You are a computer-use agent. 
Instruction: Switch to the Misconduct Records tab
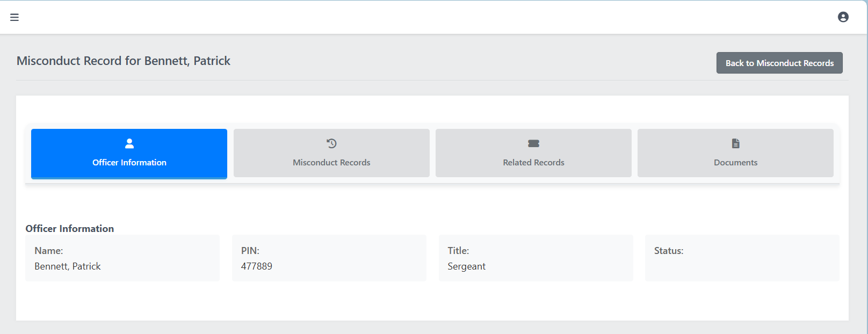331,153
